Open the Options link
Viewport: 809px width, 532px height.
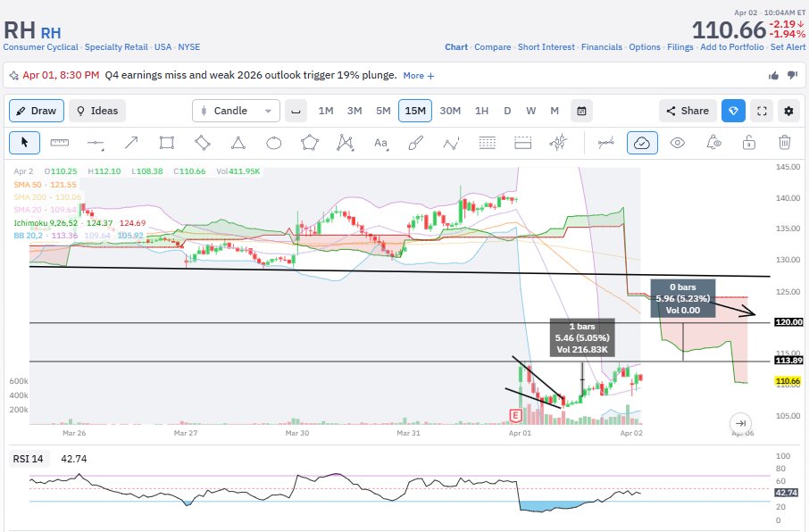(645, 47)
